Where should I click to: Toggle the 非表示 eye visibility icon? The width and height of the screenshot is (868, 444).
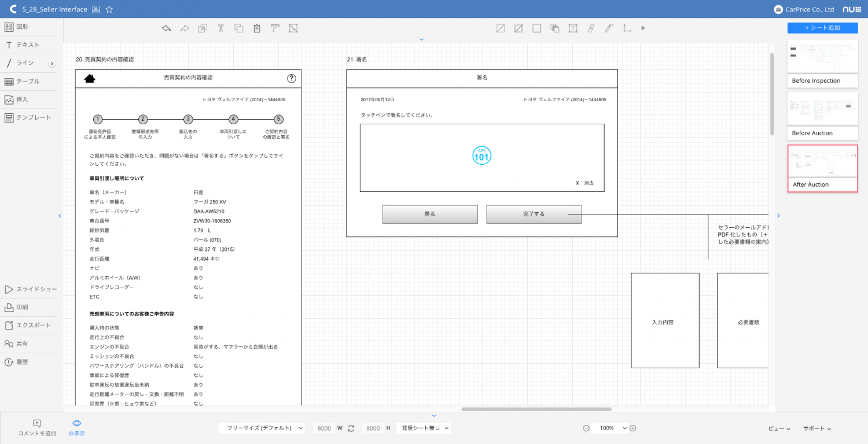click(76, 424)
